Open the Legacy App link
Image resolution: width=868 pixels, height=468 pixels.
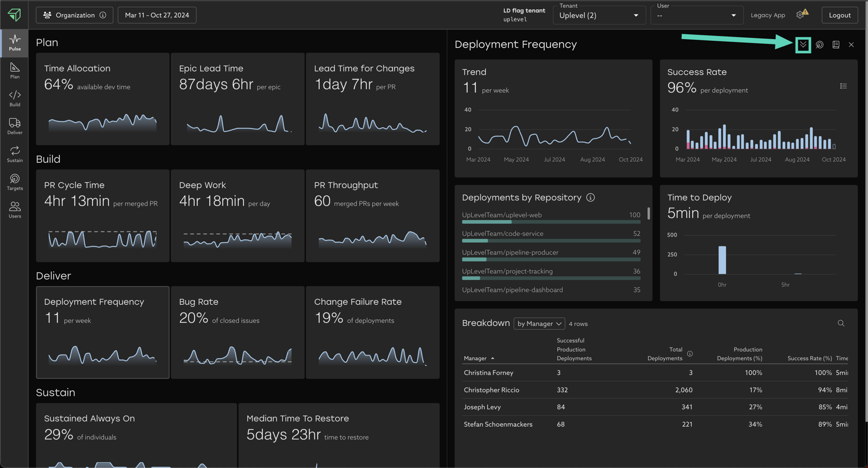pos(767,15)
